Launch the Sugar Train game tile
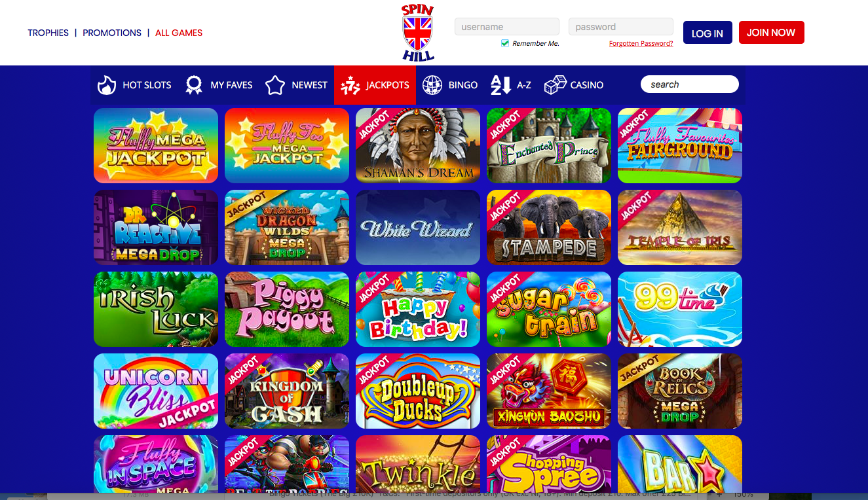Image resolution: width=868 pixels, height=500 pixels. (x=549, y=309)
